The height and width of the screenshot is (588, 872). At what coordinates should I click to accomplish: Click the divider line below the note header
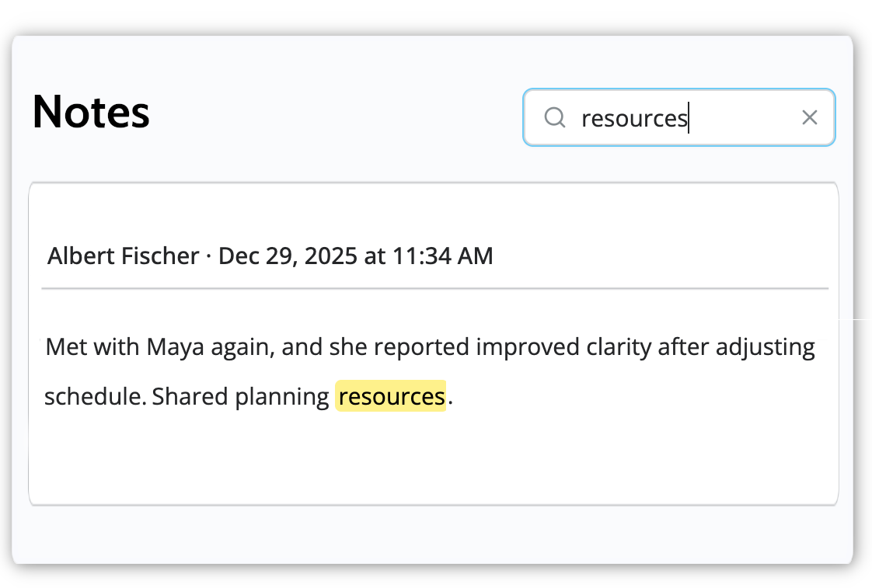coord(434,288)
